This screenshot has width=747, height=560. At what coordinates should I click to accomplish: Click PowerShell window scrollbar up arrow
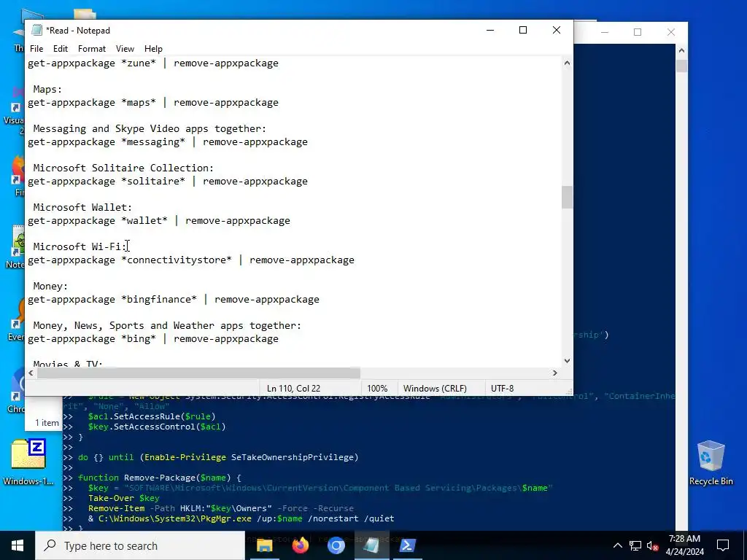pos(681,50)
